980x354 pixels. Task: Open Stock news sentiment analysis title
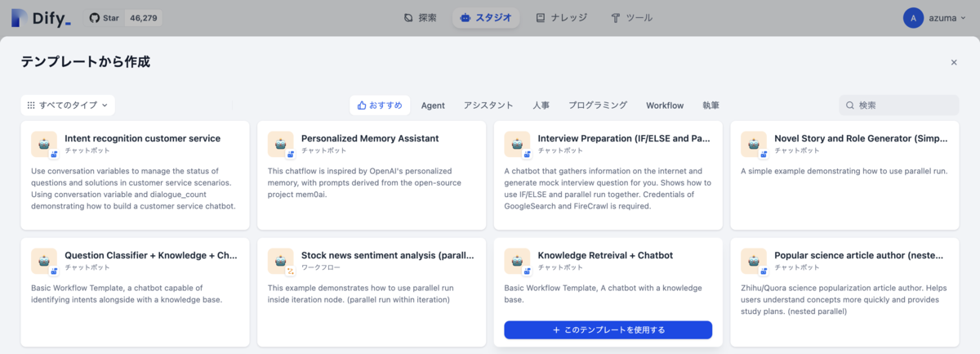click(387, 255)
